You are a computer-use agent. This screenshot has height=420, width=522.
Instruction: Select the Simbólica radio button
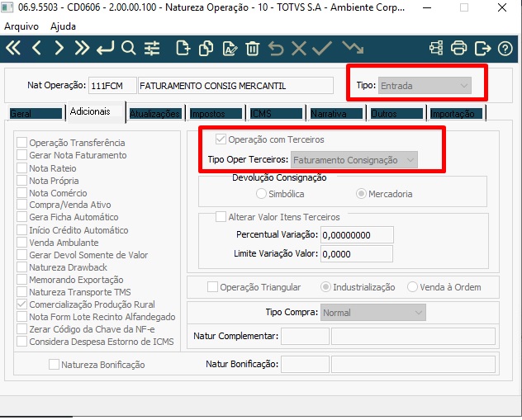click(261, 194)
